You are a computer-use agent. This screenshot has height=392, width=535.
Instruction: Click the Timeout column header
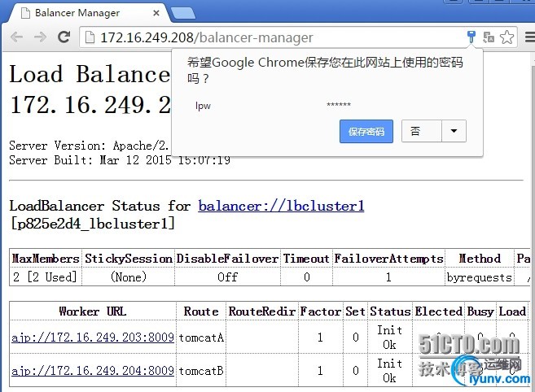pyautogui.click(x=306, y=259)
